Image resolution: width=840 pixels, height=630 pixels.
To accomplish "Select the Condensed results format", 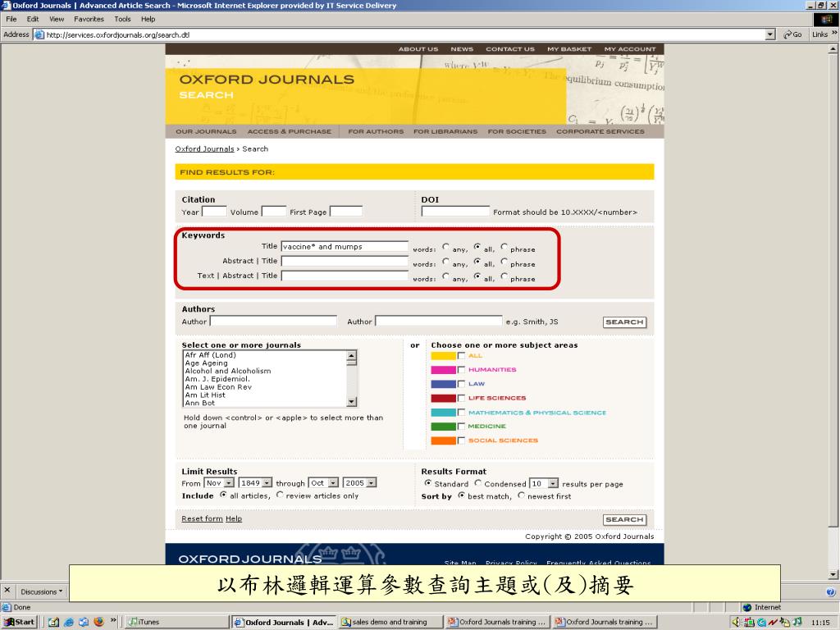I will pyautogui.click(x=478, y=483).
